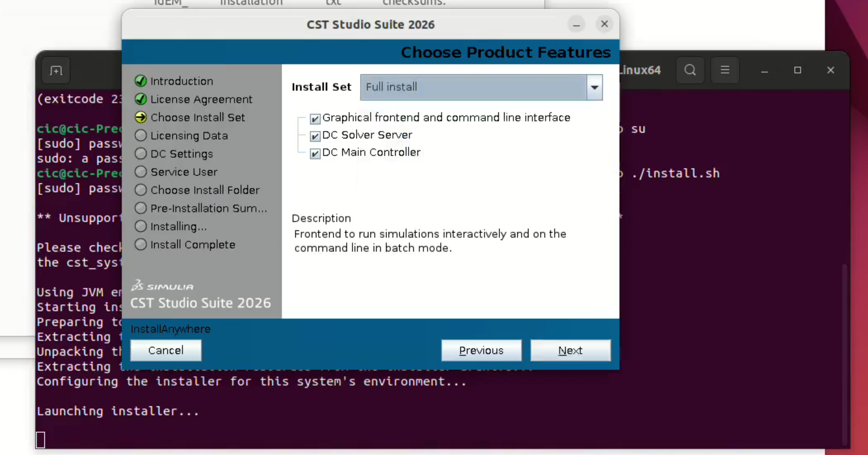The image size is (868, 455).
Task: Click the Cancel button
Action: pos(166,350)
